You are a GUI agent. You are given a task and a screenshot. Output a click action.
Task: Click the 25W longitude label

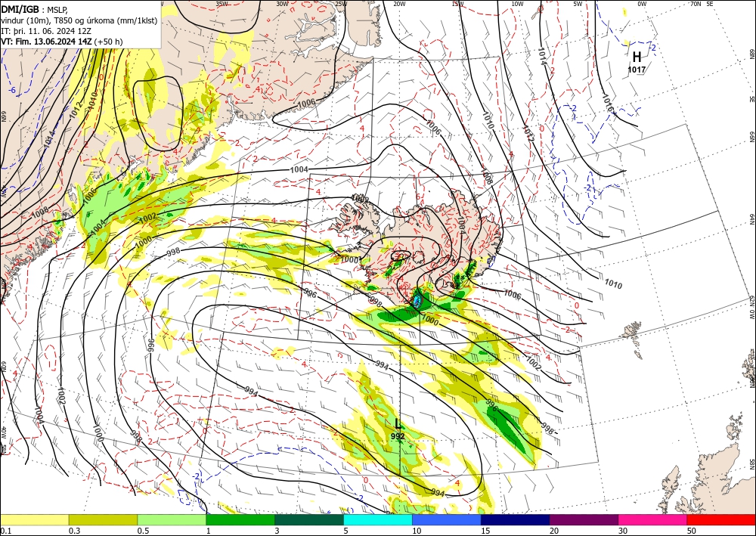click(x=341, y=4)
